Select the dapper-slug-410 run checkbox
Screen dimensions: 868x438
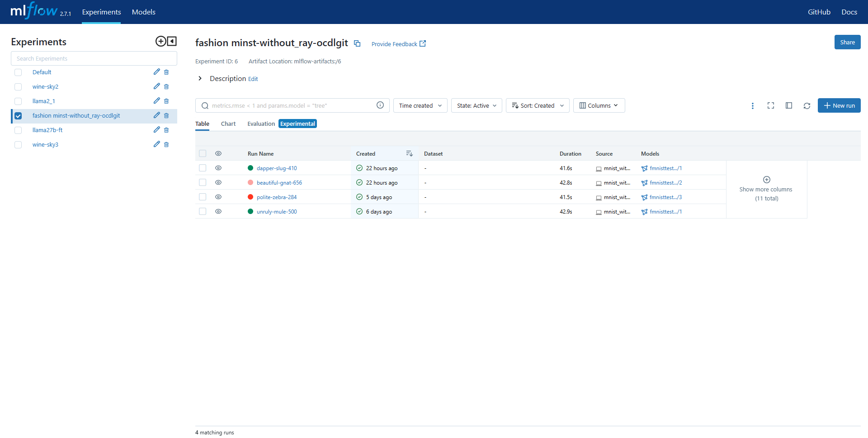coord(203,168)
